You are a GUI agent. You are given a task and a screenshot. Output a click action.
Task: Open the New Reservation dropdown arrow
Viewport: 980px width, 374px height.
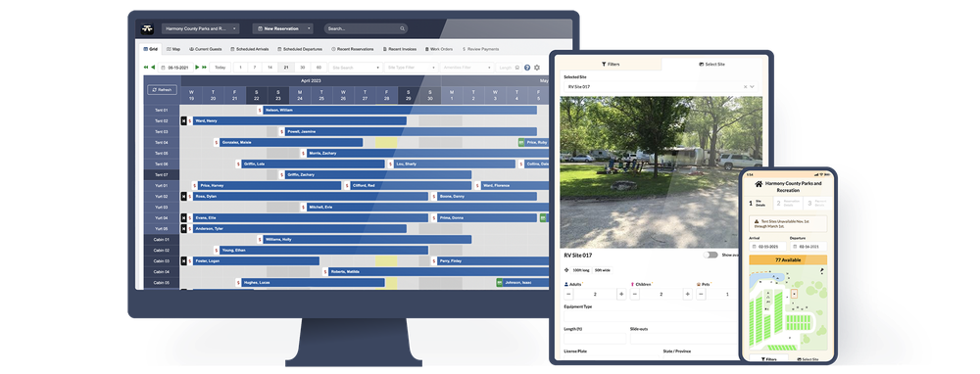tap(309, 28)
